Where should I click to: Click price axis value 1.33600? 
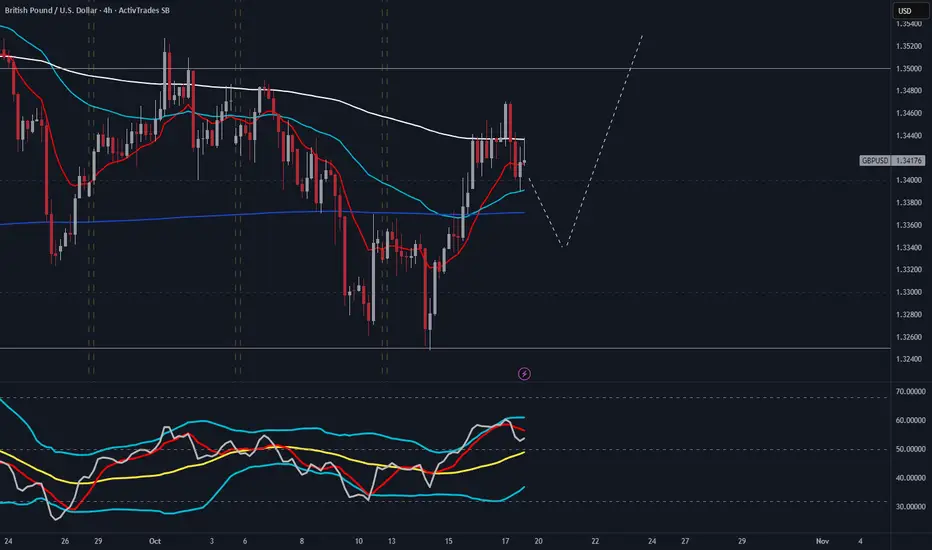tap(909, 225)
